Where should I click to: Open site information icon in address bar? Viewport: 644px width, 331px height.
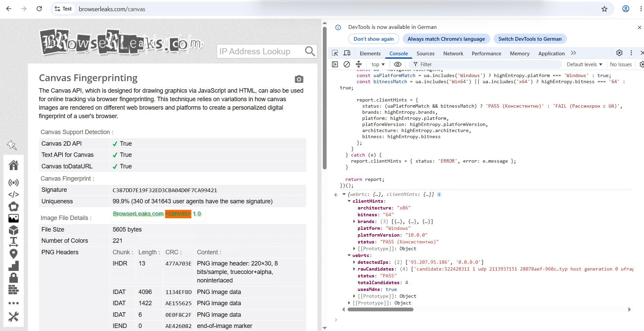coord(57,9)
